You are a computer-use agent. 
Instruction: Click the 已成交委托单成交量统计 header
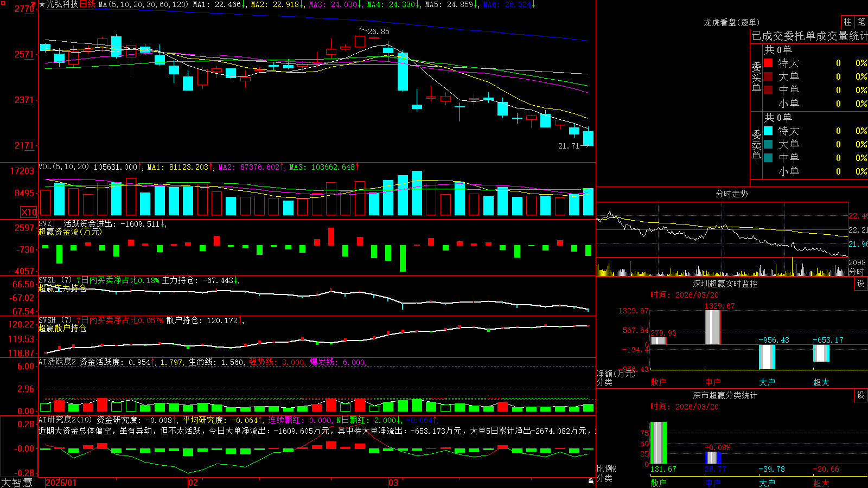[x=809, y=36]
